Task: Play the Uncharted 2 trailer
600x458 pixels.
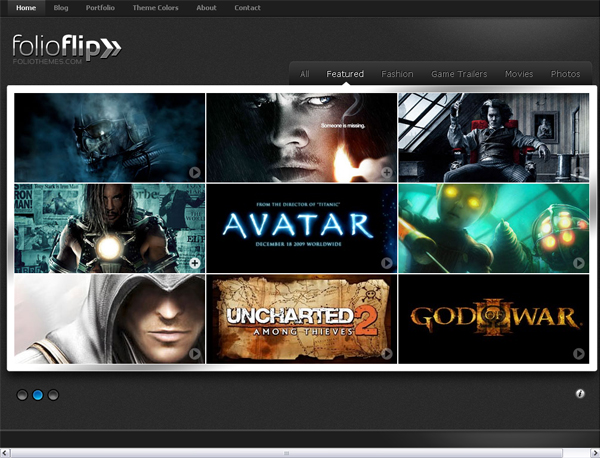Action: (387, 354)
